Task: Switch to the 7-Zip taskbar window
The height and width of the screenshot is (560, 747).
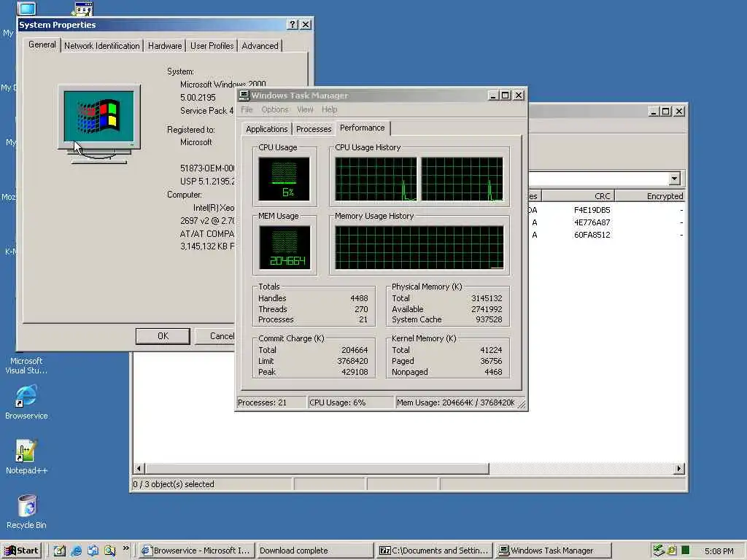Action: pyautogui.click(x=434, y=551)
